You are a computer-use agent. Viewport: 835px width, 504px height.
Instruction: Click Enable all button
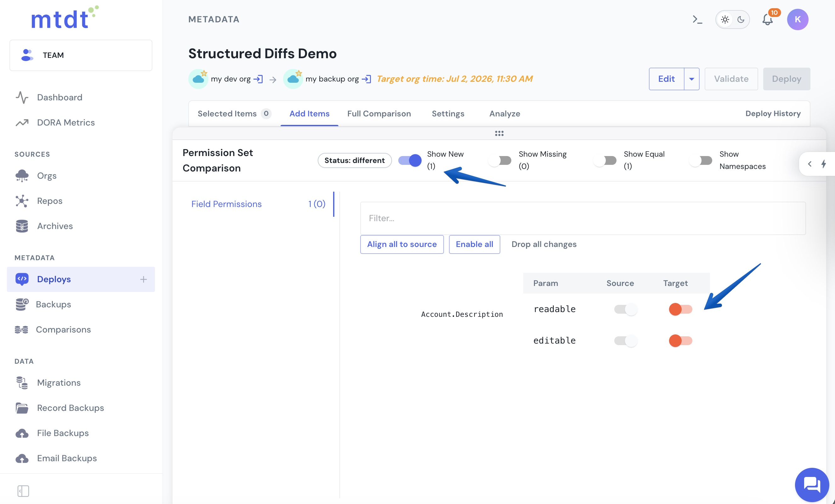pos(474,244)
